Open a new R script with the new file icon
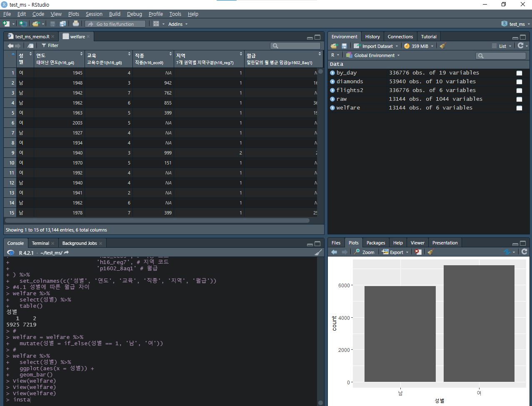532x406 pixels. [x=6, y=24]
